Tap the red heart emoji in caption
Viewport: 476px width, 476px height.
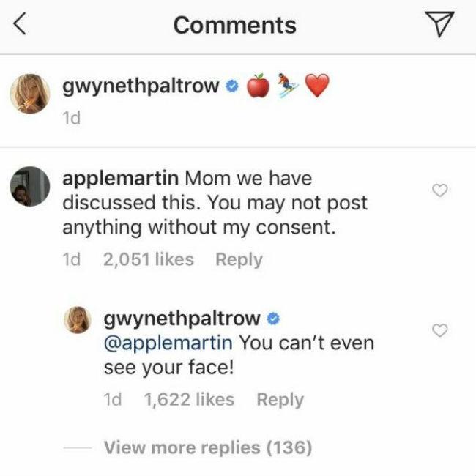tap(317, 86)
